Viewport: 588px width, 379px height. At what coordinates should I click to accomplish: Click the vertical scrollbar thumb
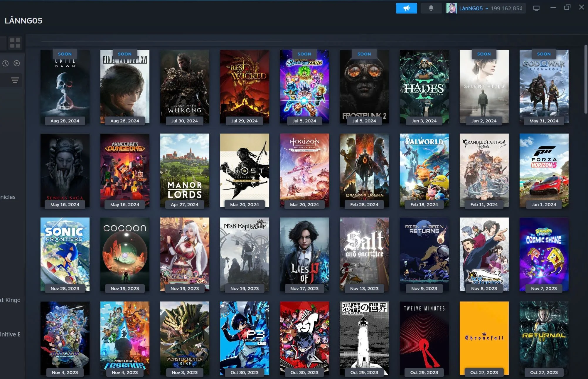[x=586, y=79]
